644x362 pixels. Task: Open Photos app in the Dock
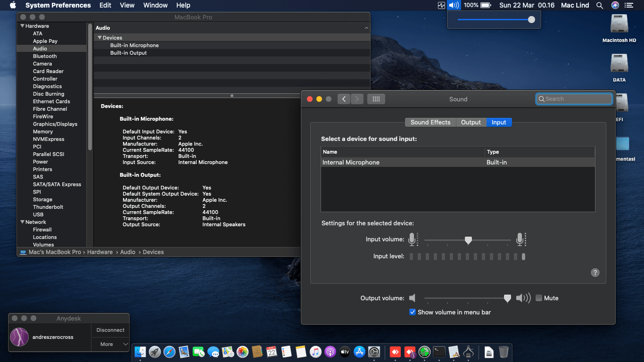242,352
